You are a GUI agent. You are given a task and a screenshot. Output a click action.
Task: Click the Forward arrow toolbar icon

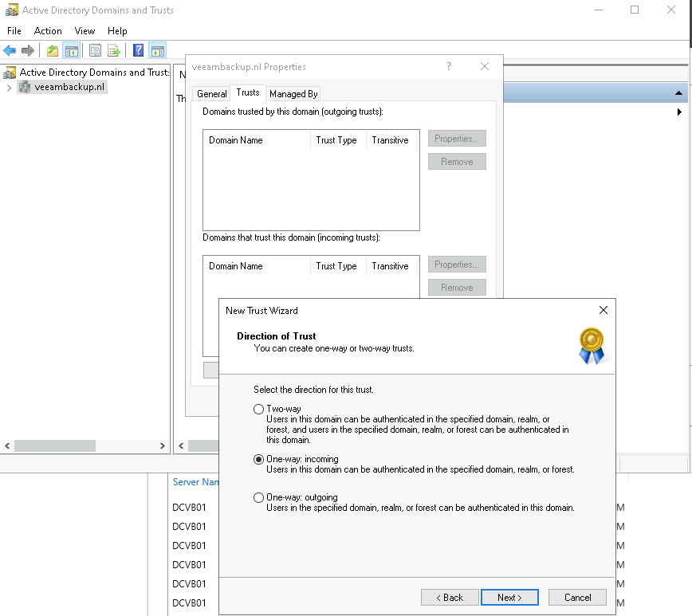click(x=28, y=51)
